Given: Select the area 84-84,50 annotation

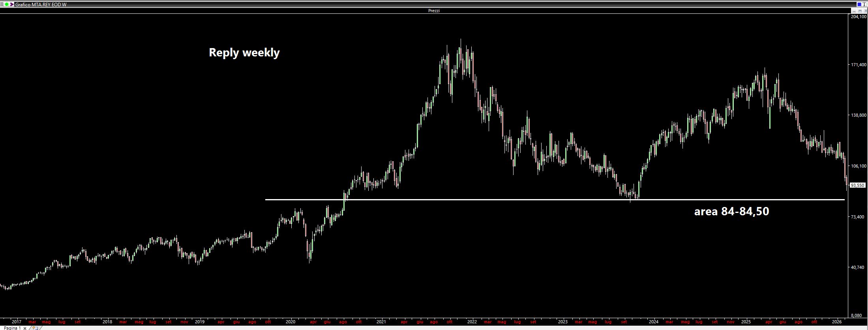Looking at the screenshot, I should 731,211.
